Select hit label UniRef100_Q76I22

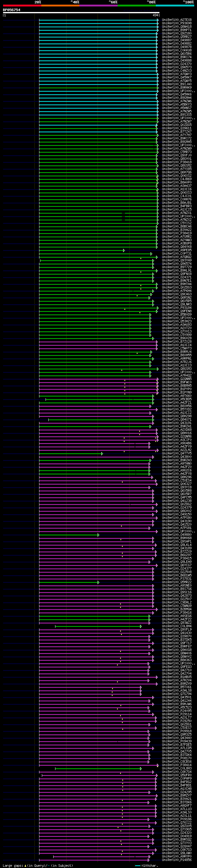(176, 822)
